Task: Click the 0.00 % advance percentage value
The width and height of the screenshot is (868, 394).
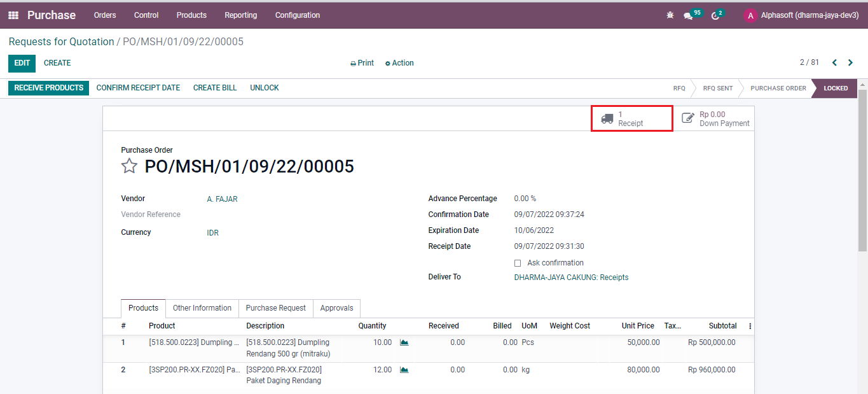Action: pyautogui.click(x=525, y=199)
